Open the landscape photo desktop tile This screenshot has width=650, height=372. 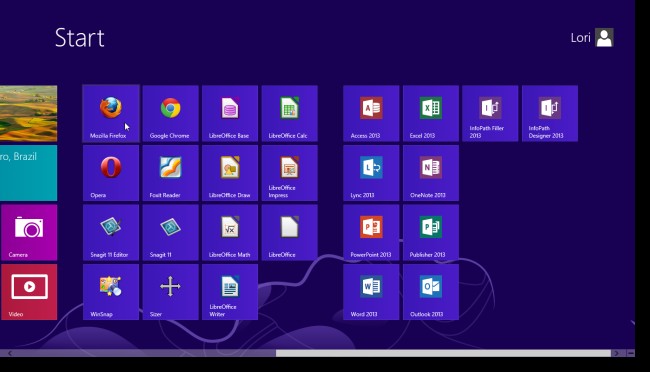[29, 114]
